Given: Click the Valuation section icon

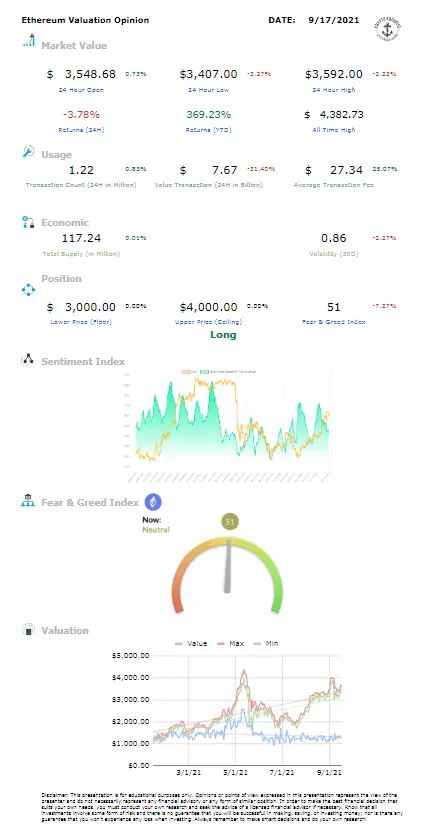Looking at the screenshot, I should [x=28, y=630].
